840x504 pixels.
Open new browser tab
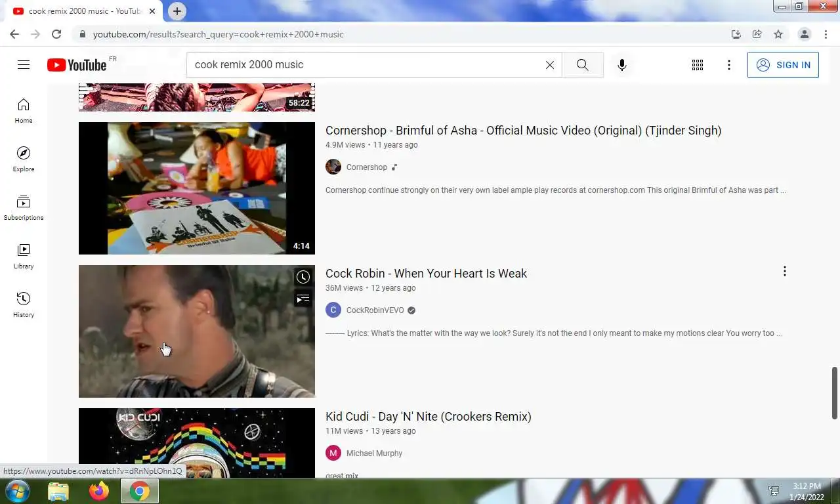coord(177,11)
